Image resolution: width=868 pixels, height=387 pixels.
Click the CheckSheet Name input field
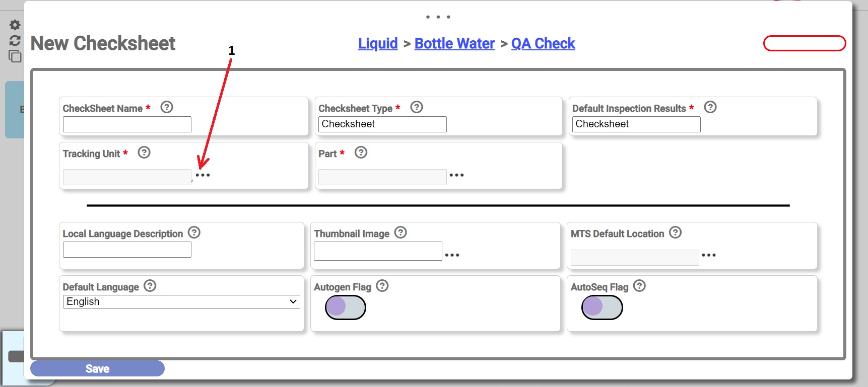pos(127,124)
